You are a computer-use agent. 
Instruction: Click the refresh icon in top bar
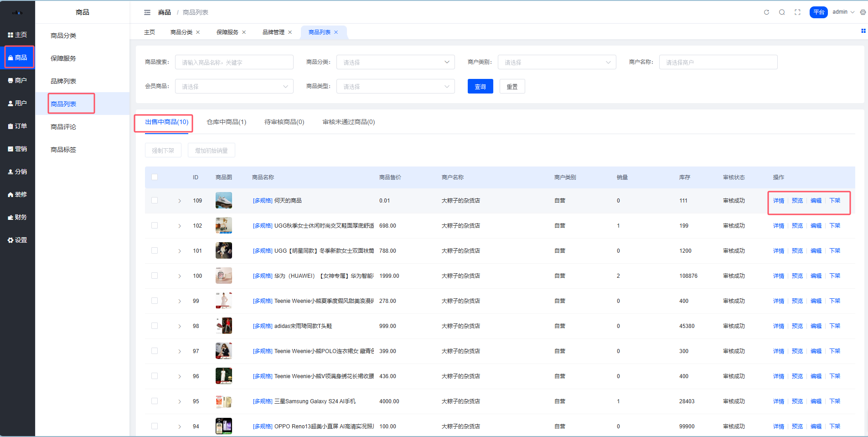coord(766,12)
